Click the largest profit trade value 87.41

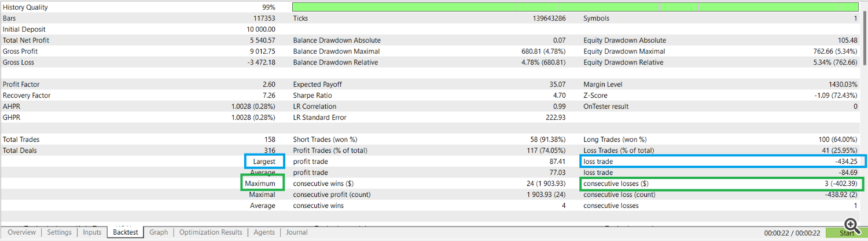point(558,162)
